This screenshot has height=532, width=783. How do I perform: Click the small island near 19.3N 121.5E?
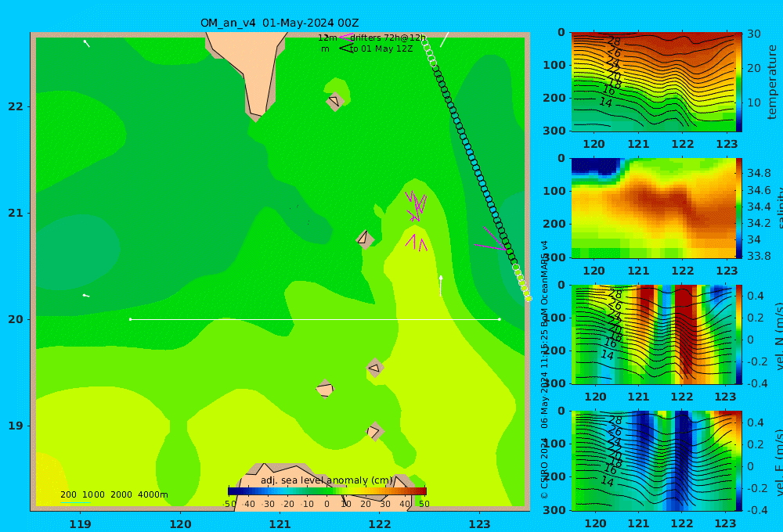coord(325,389)
